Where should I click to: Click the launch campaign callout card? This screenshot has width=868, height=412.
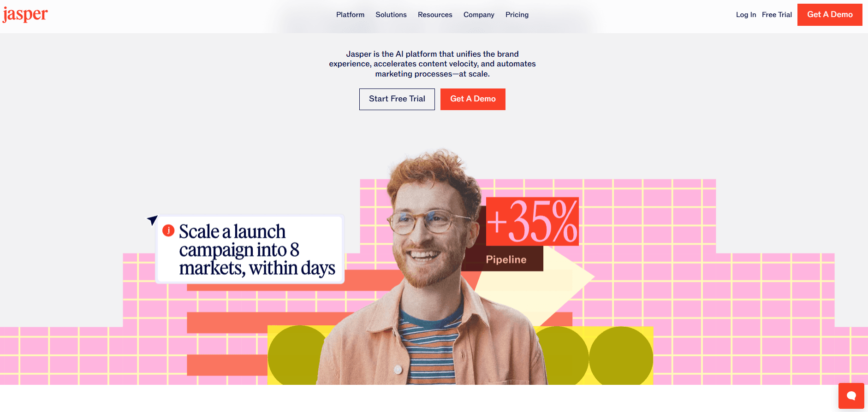point(250,249)
